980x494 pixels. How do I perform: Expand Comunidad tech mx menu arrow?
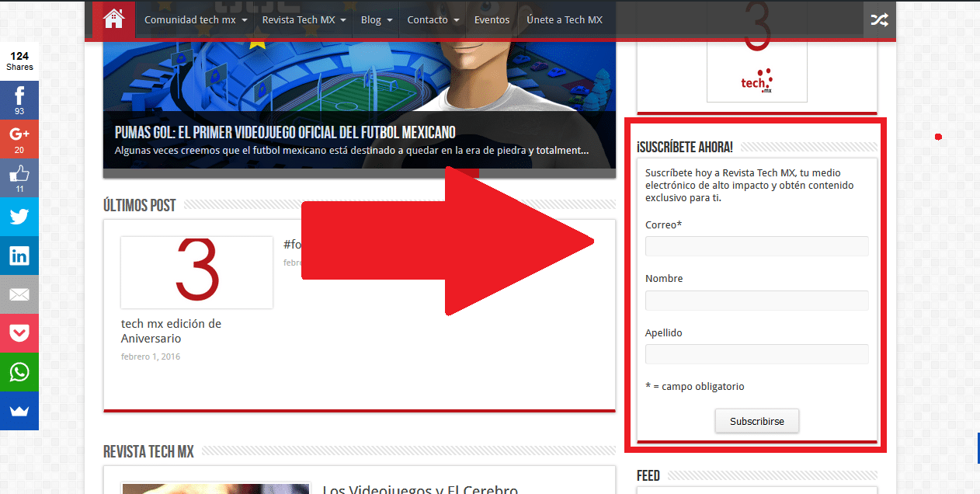tap(245, 20)
